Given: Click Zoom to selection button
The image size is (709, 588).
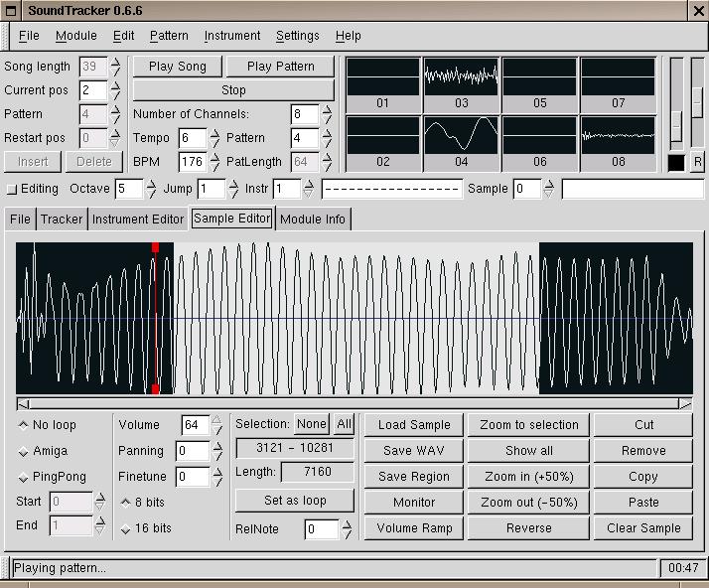Looking at the screenshot, I should pos(528,425).
